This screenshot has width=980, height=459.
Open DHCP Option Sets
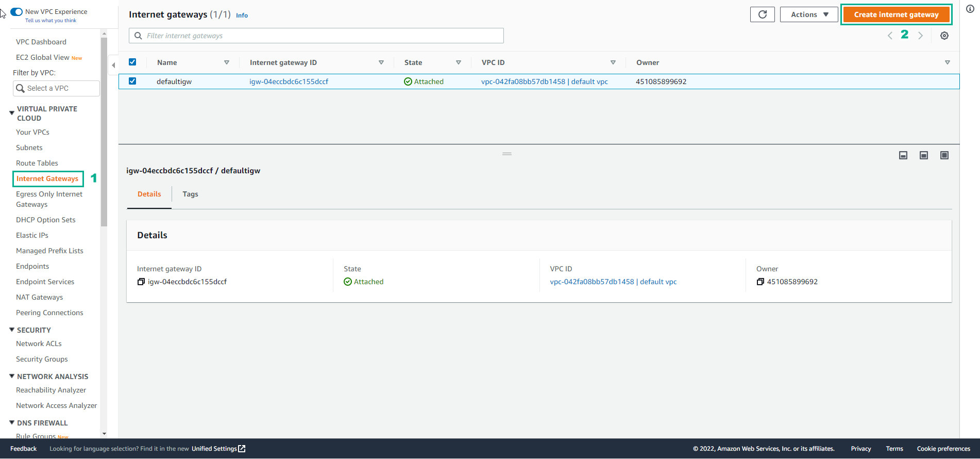[45, 220]
